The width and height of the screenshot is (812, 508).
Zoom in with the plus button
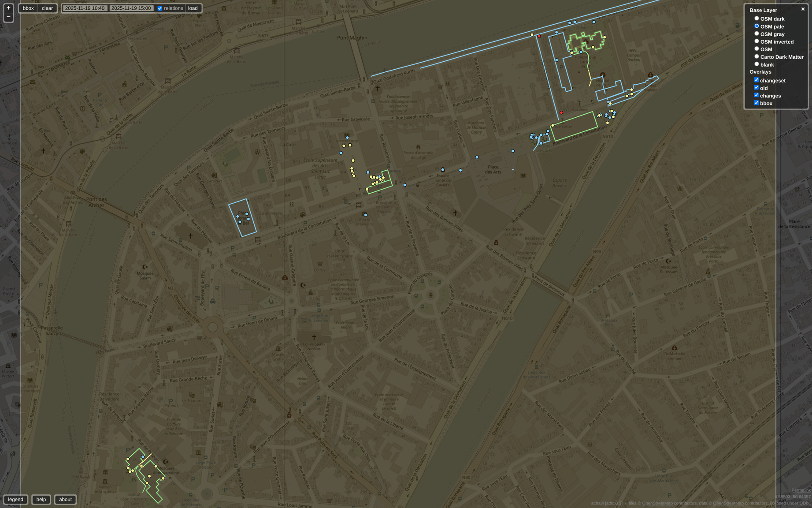pos(8,8)
